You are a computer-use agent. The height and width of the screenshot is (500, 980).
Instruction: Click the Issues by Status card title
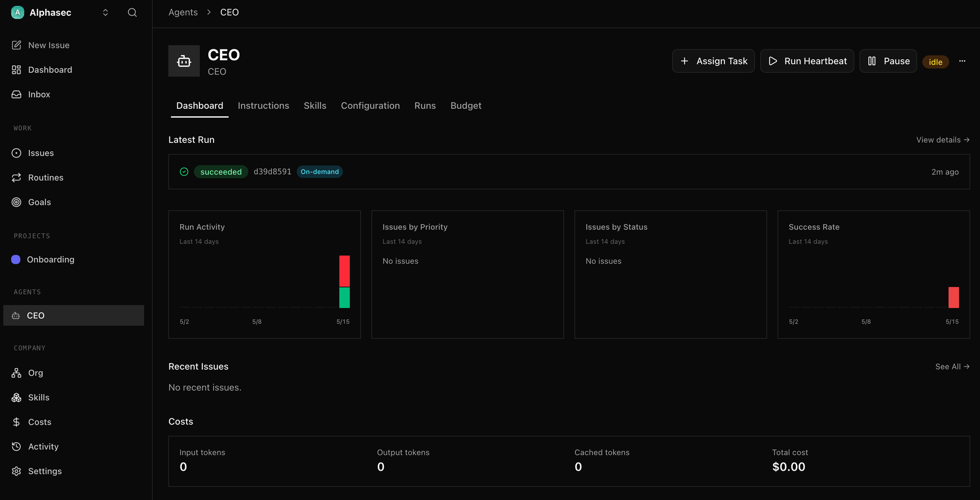click(616, 227)
